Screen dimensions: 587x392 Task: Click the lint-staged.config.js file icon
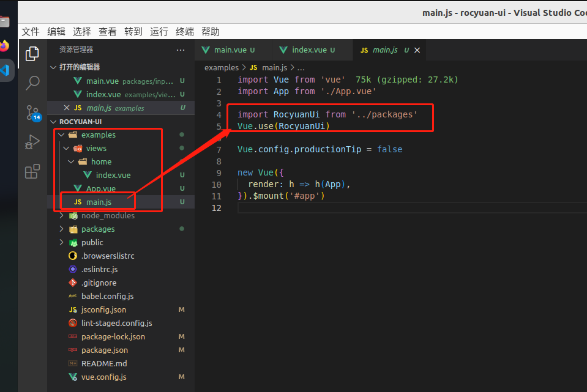73,323
